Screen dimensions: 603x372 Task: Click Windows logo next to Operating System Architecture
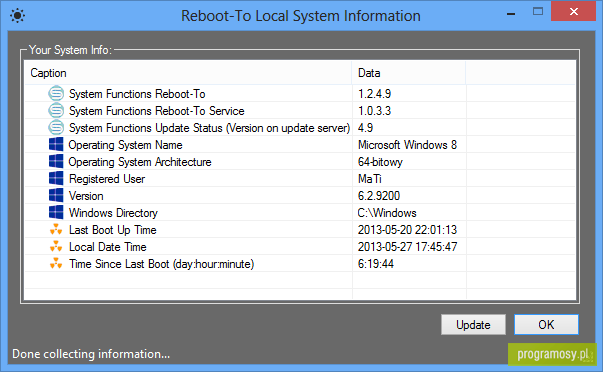point(56,162)
